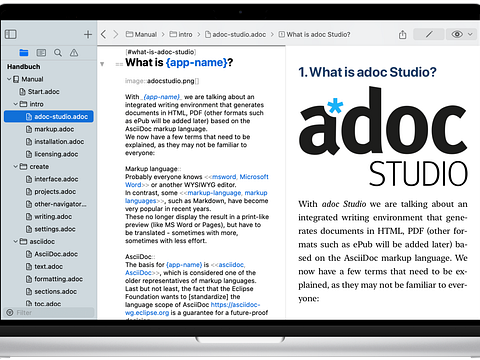Click the AsciiDoc:: term in editor
The height and width of the screenshot is (360, 480).
140,257
